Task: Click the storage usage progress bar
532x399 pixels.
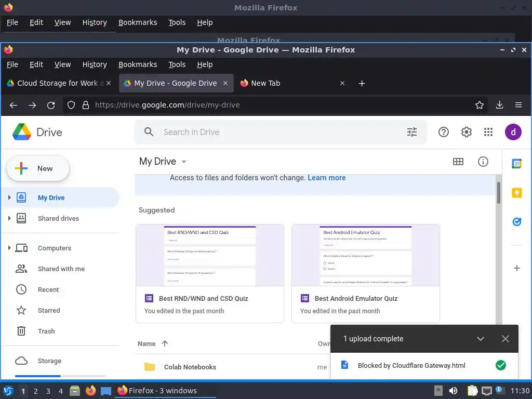Action: click(60, 376)
